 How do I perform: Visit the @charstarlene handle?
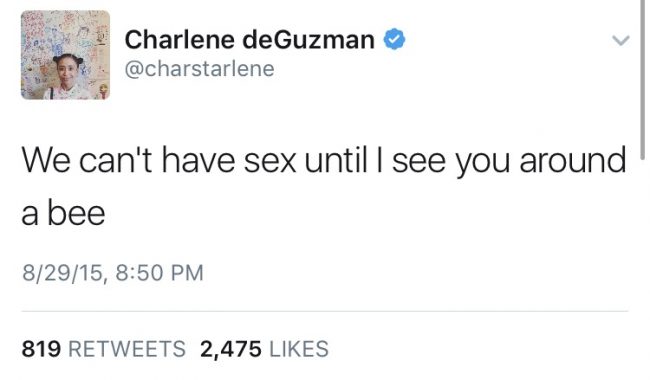tap(199, 69)
